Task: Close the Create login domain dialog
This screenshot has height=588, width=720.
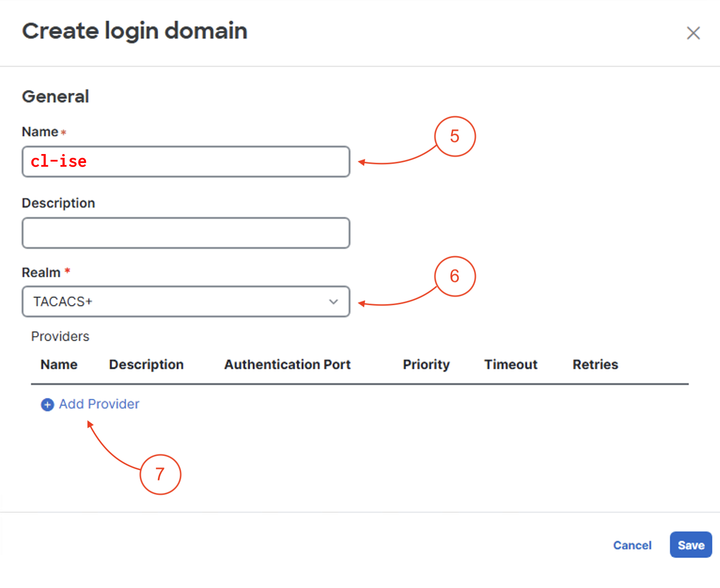Action: tap(693, 33)
